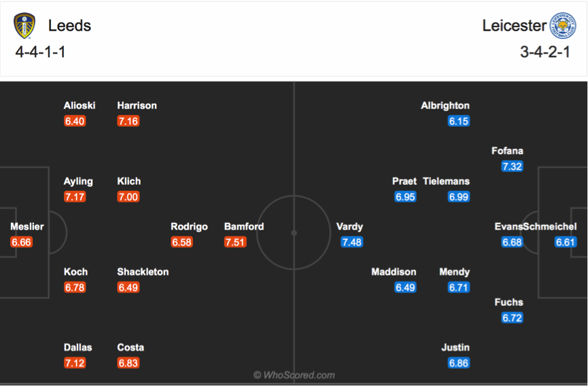Click the Leicester City crest icon
The image size is (588, 386).
562,25
